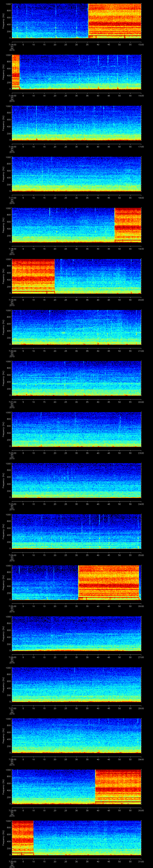
Task: Click the '20:00' end-of-axis time label
Action: 141,300
